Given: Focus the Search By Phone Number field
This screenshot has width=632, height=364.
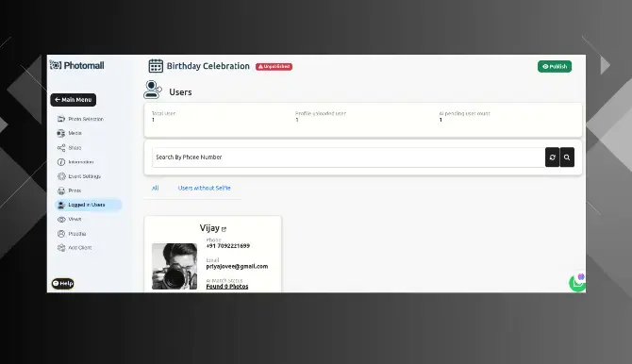Looking at the screenshot, I should [x=349, y=157].
